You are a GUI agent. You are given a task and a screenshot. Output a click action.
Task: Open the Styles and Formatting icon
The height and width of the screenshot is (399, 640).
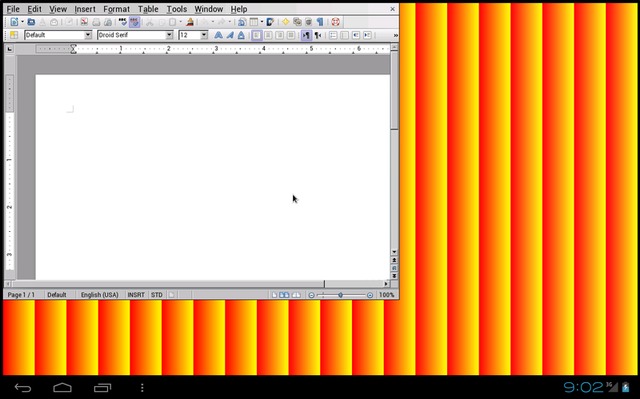(x=14, y=35)
